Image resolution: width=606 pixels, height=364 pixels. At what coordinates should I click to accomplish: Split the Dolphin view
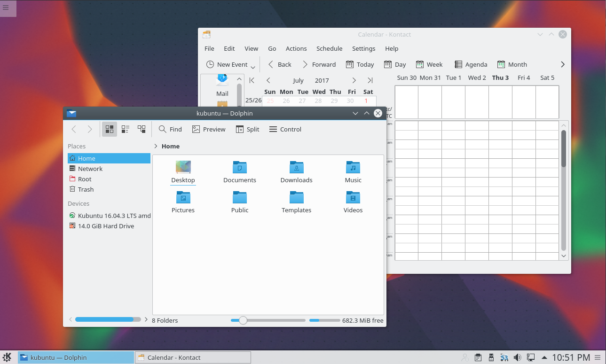point(248,129)
